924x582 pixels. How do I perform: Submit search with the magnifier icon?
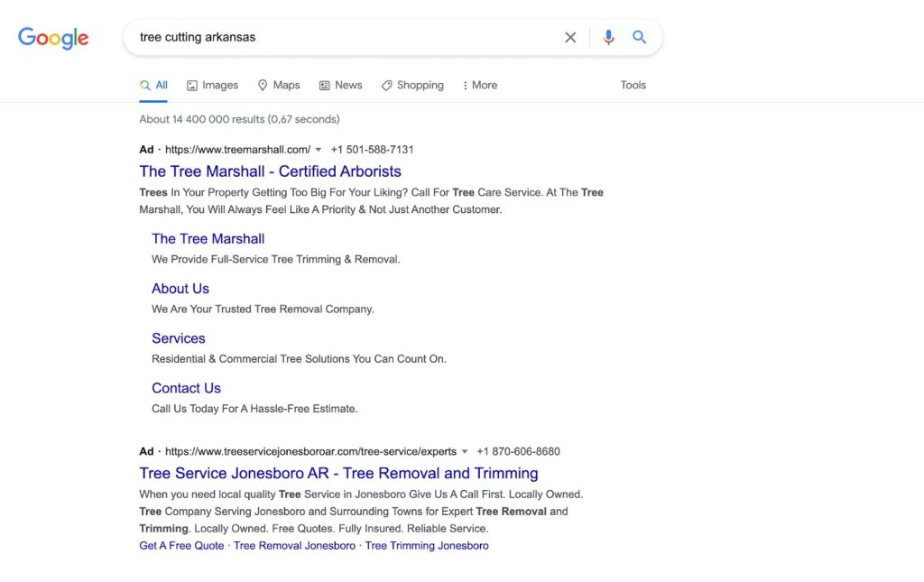pyautogui.click(x=640, y=37)
